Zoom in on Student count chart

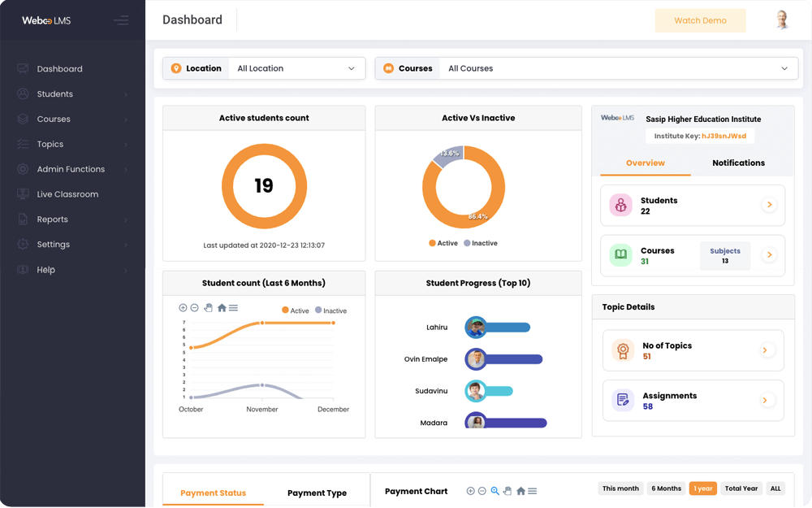[x=183, y=308]
